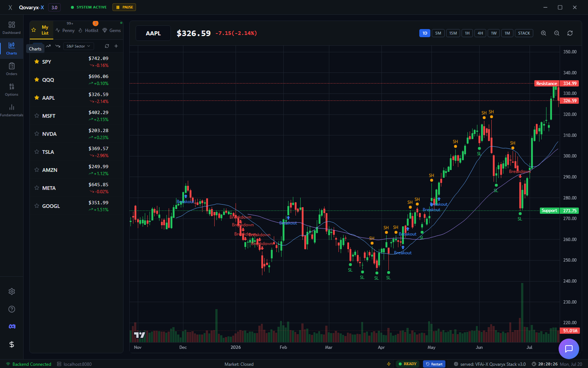Switch to the My List tab
This screenshot has width=588, height=368.
tap(42, 30)
